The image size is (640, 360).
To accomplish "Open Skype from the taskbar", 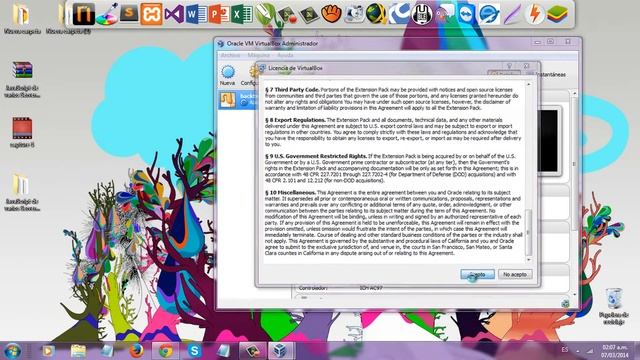I will (x=194, y=351).
